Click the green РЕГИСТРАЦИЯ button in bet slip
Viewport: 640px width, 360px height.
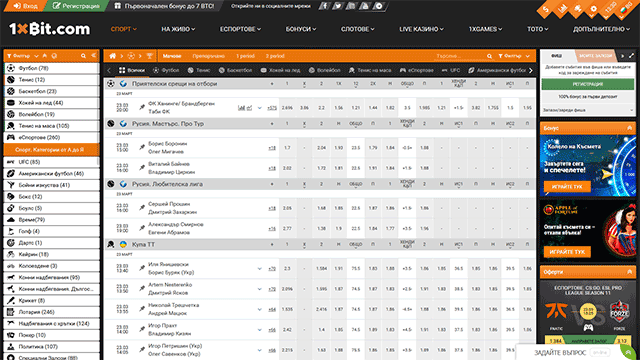[587, 84]
